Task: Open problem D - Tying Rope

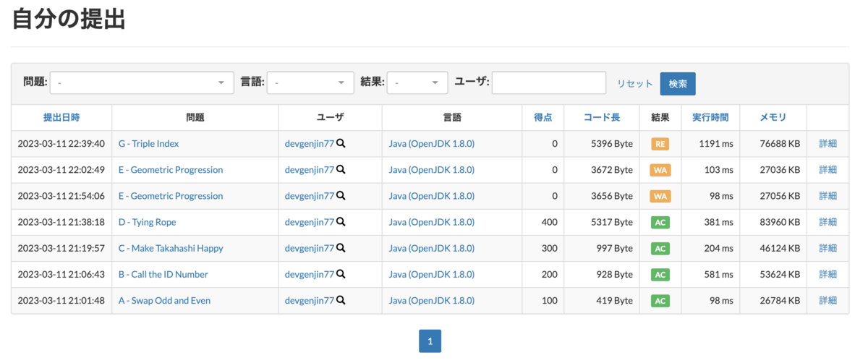Action: coord(147,222)
